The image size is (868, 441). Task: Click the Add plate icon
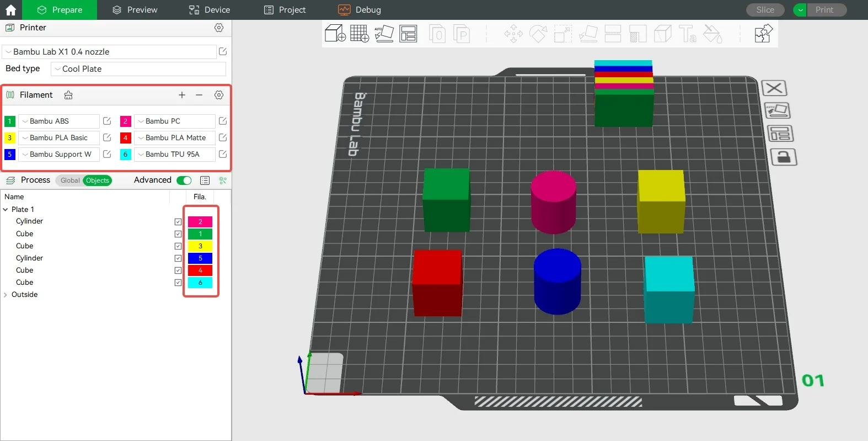pos(360,34)
